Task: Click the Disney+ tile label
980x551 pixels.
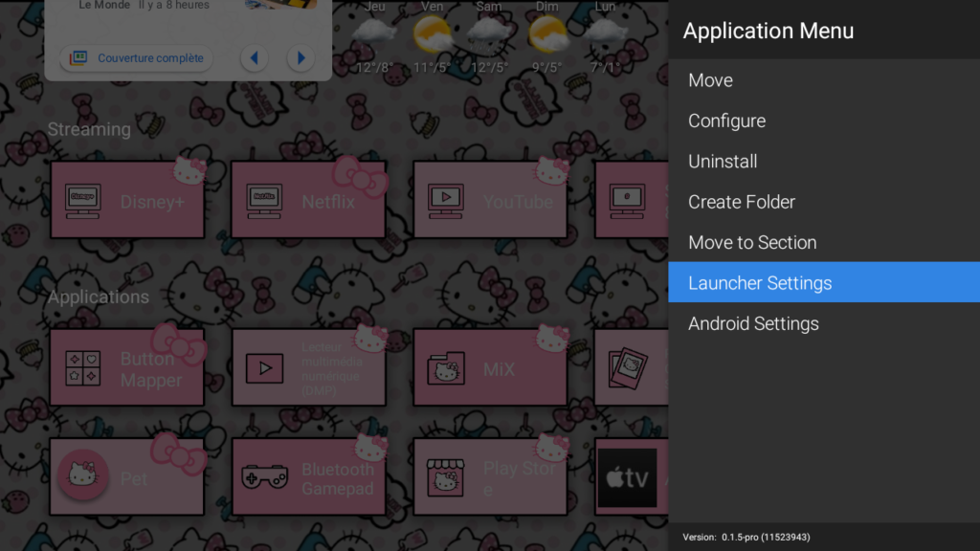Action: coord(152,202)
